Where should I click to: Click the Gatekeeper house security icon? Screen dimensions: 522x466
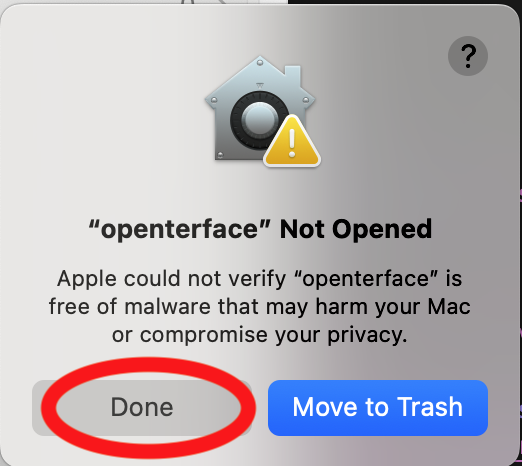click(262, 111)
